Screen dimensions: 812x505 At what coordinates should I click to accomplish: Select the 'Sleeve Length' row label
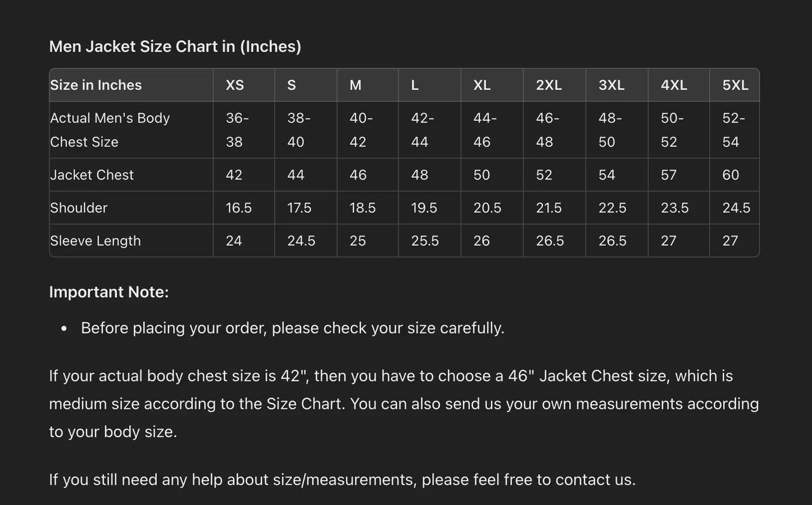[x=96, y=241]
